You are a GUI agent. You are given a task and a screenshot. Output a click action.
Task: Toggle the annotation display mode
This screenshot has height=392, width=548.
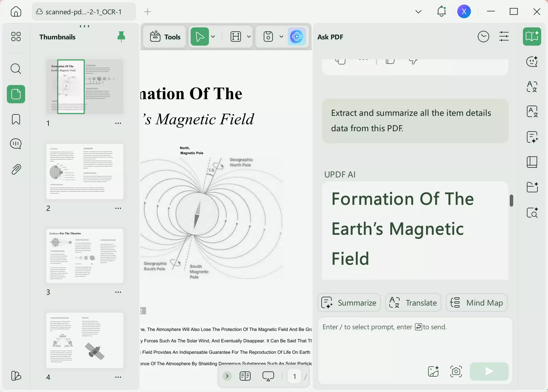(x=268, y=376)
